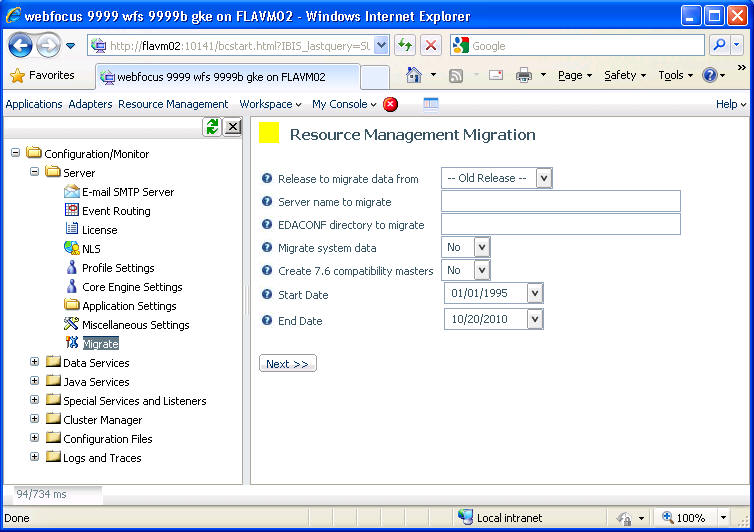Click the IE Print icon
Screen dimensions: 754x532
523,75
